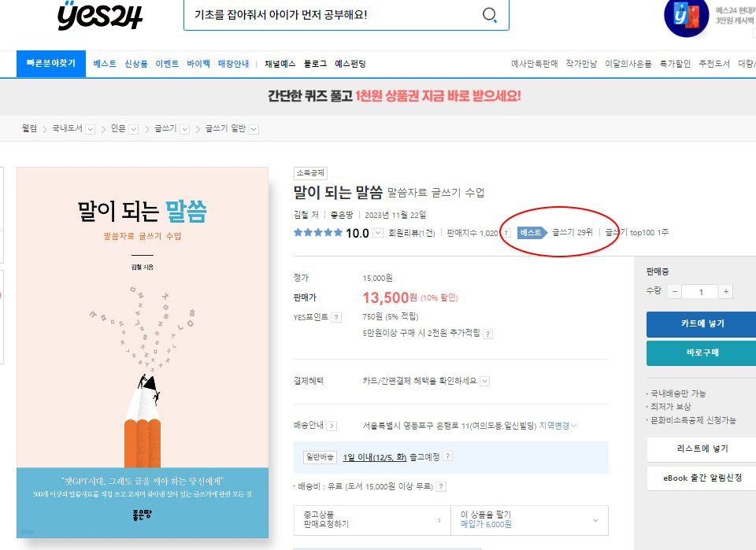
Task: Open the 매장안내 menu
Action: pyautogui.click(x=233, y=64)
